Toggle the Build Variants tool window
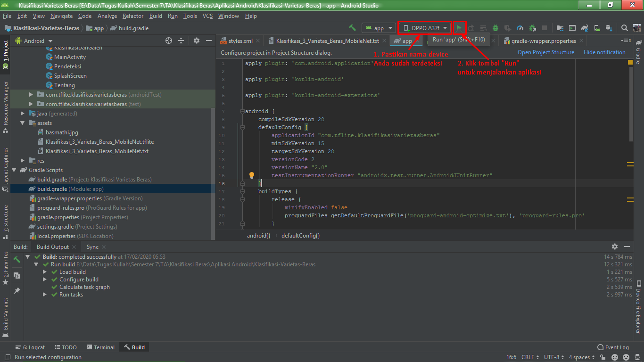The height and width of the screenshot is (362, 644). [x=5, y=317]
